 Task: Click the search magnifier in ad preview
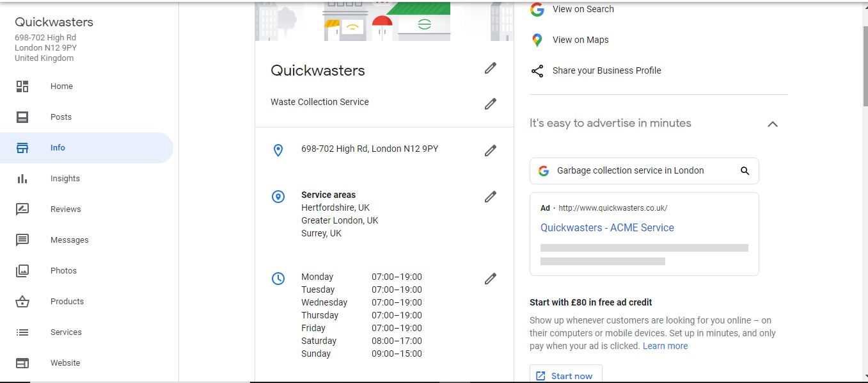pos(745,171)
